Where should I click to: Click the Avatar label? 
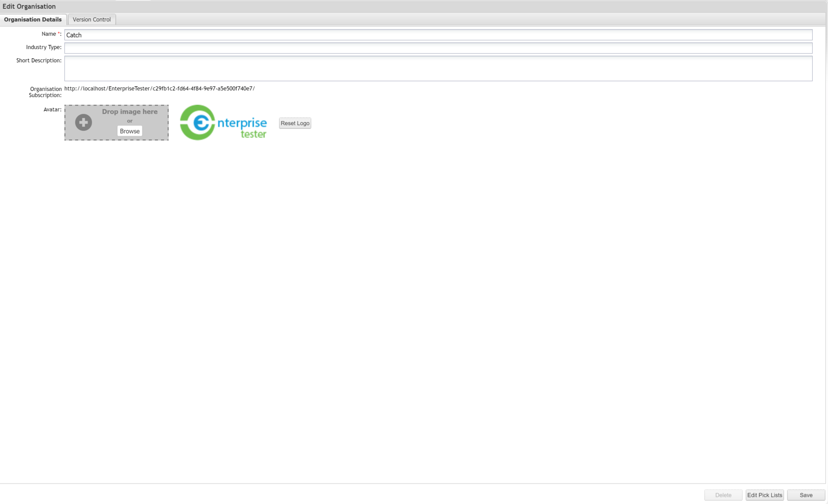point(52,109)
